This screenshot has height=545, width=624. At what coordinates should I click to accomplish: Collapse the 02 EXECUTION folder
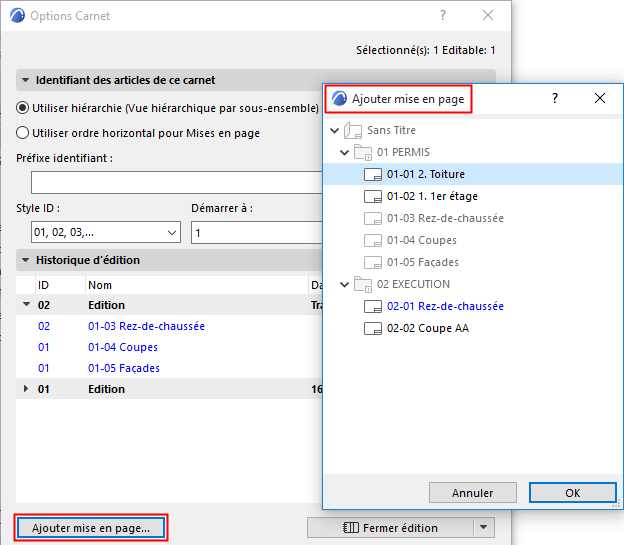[345, 284]
